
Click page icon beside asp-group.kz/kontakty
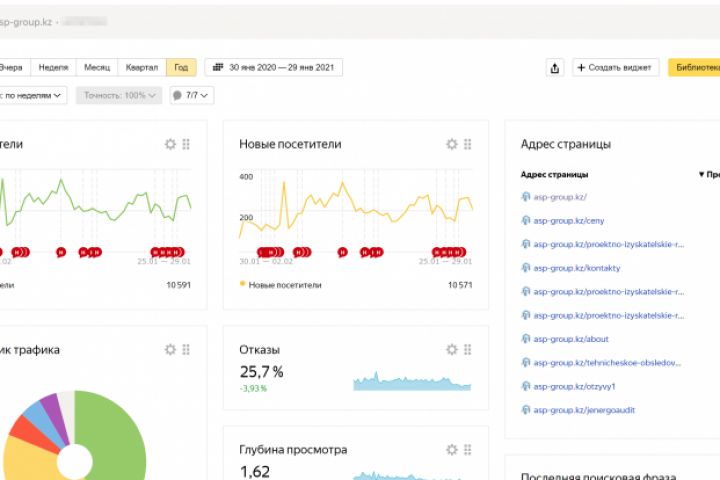(526, 268)
